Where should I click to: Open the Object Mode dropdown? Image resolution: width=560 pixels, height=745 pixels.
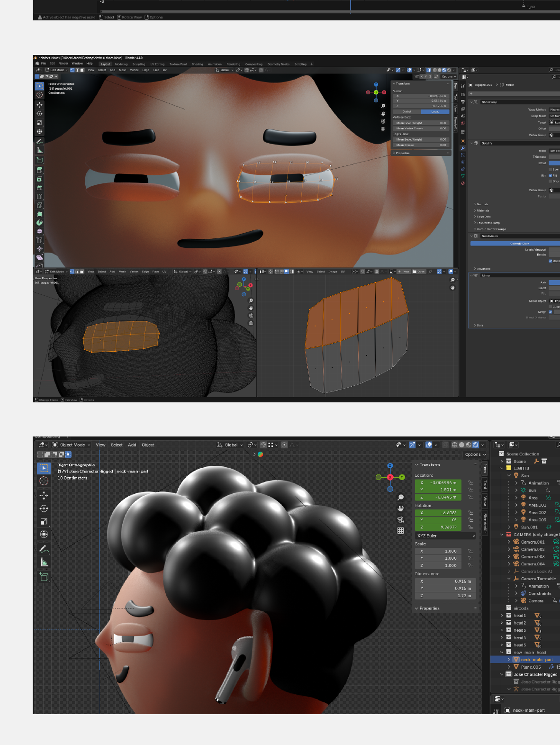point(71,445)
